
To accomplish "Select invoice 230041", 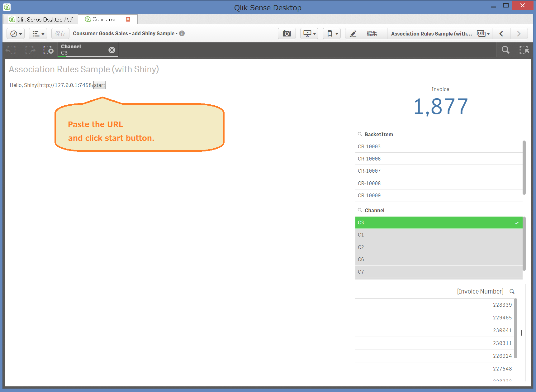I will pos(435,330).
